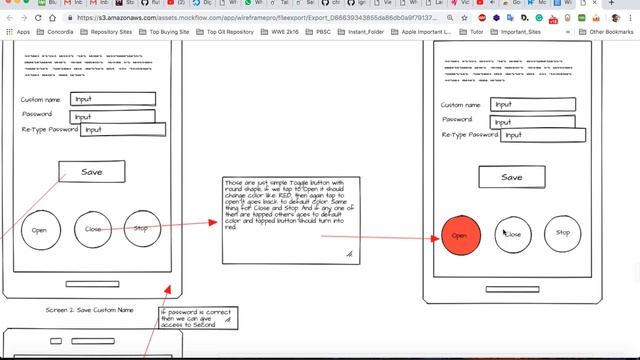Open a new tab with plus button
Image resolution: width=640 pixels, height=360 pixels.
(x=611, y=3)
